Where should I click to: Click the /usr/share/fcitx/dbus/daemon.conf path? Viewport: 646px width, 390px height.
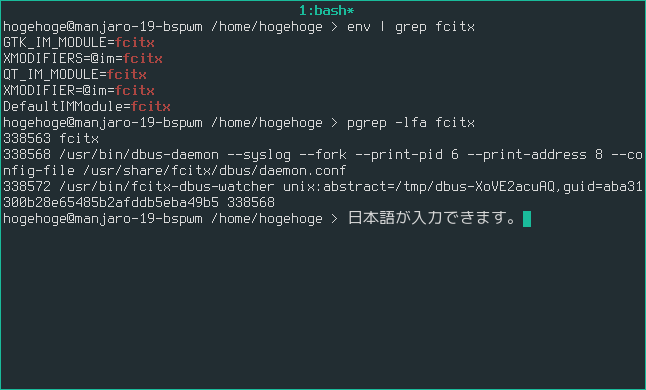[x=211, y=170]
